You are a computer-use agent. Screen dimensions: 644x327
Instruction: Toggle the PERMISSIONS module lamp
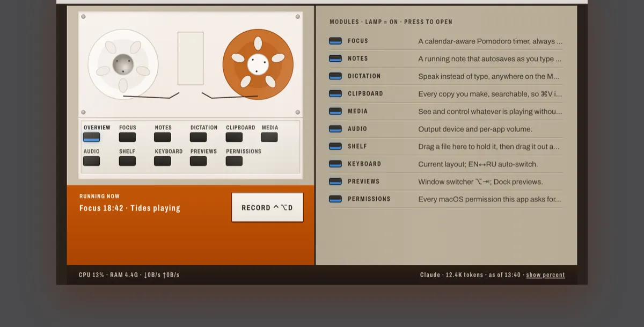[x=335, y=199]
